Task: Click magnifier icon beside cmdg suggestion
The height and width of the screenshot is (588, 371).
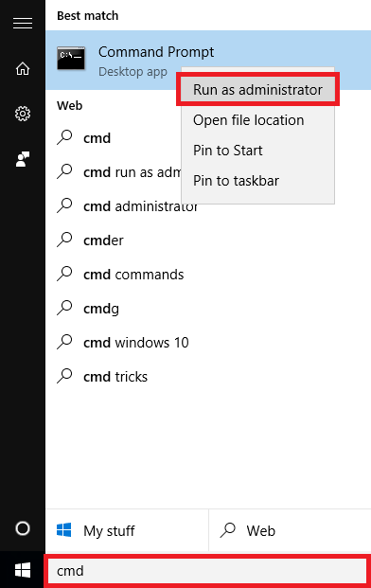Action: (x=64, y=309)
